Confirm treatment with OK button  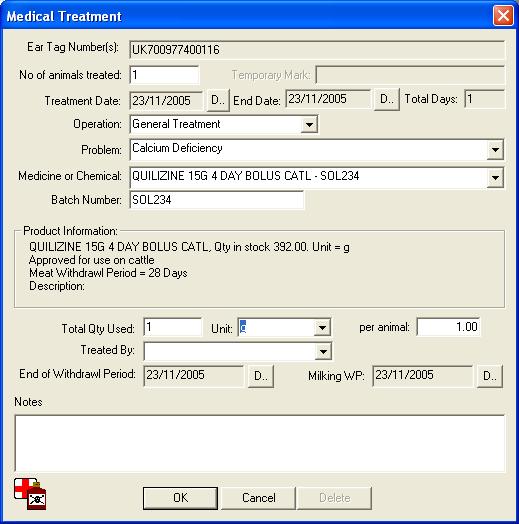tap(180, 498)
